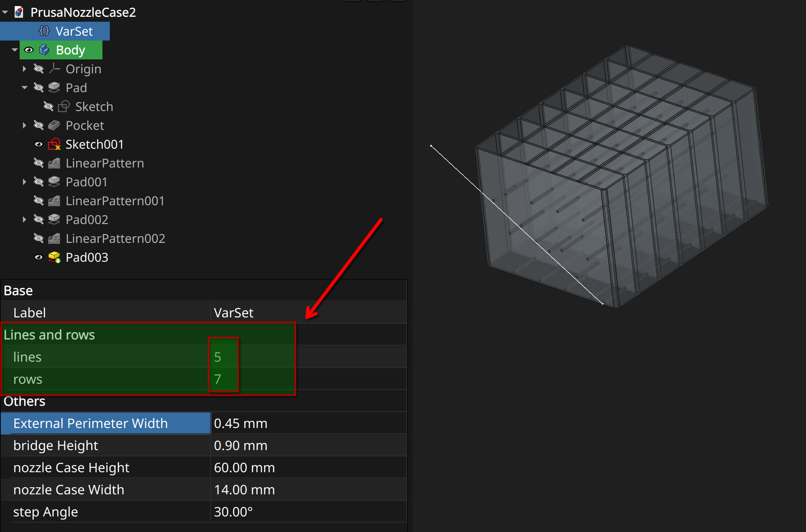Collapse the Pad tree item
The height and width of the screenshot is (532, 806).
tap(25, 88)
